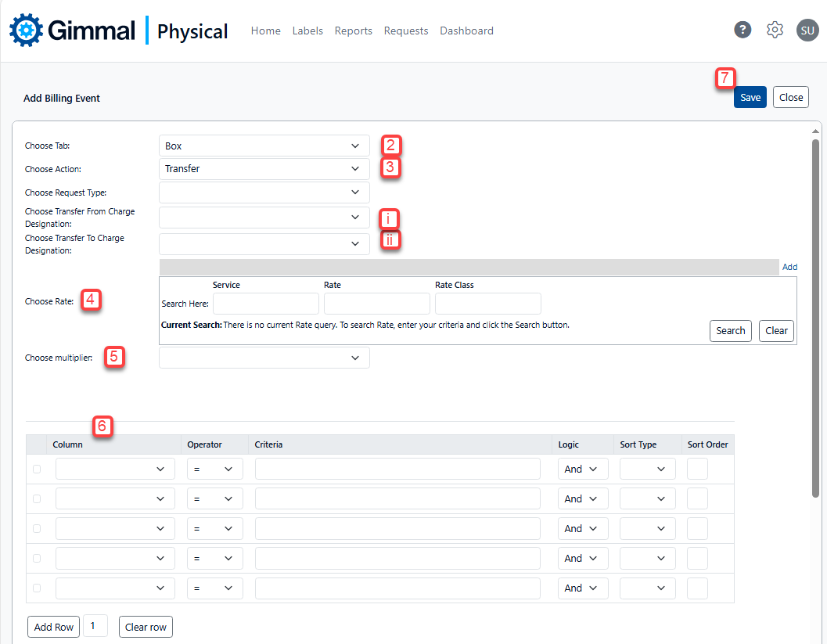Expand the Choose multiplier dropdown
This screenshot has width=827, height=644.
click(x=264, y=358)
